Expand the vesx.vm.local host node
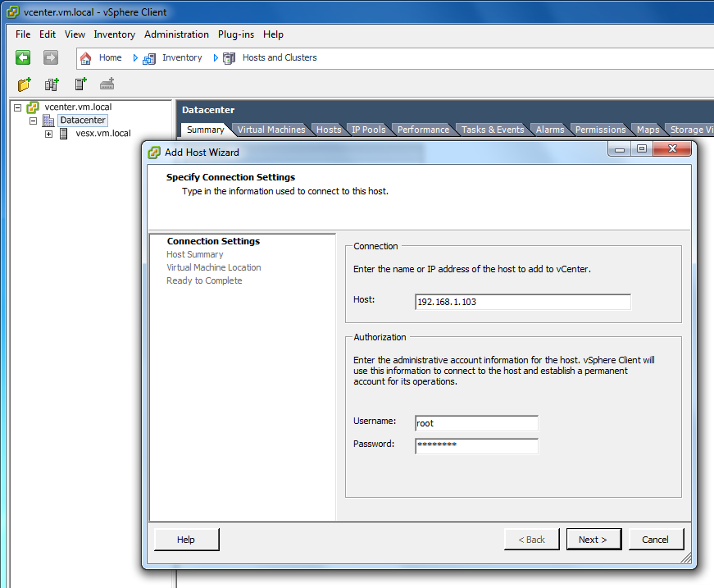714x588 pixels. [48, 134]
